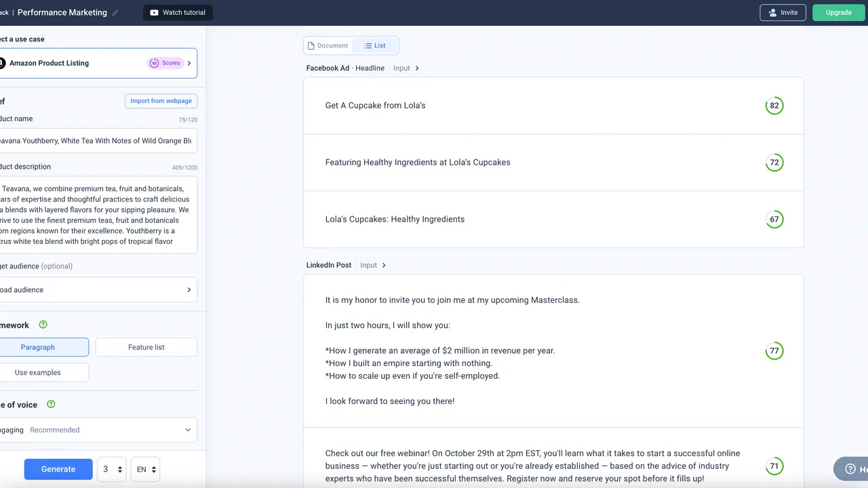Click the help icon beside framework heading

tap(43, 325)
